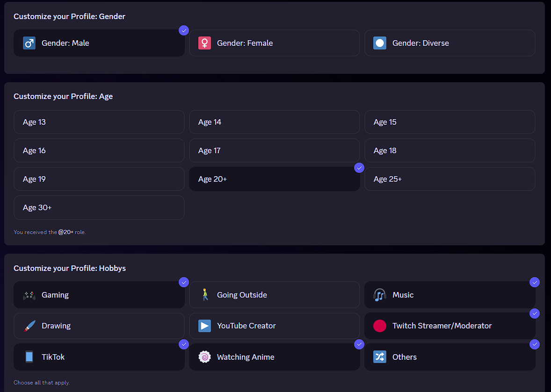Click the Twitch Streamer red circle icon
This screenshot has width=551, height=392.
click(x=379, y=326)
